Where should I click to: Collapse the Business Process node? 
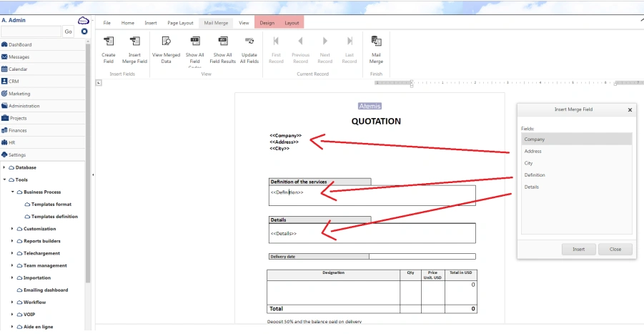[x=12, y=192]
